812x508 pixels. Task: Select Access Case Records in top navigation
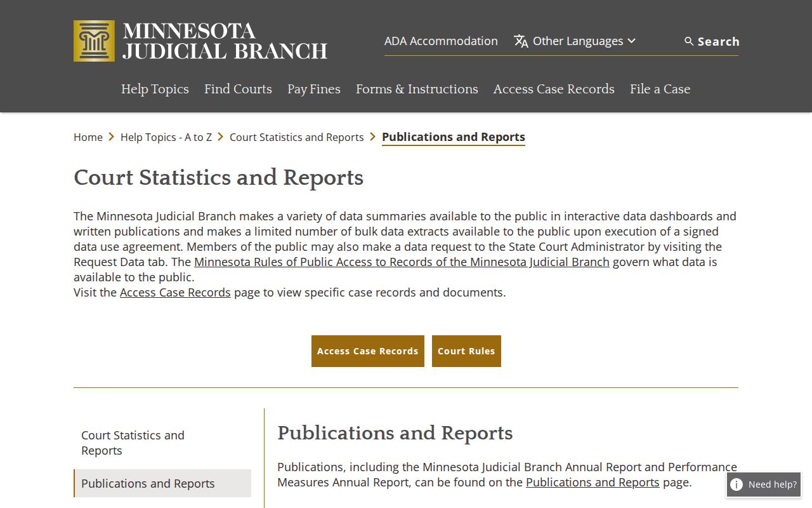click(x=554, y=89)
